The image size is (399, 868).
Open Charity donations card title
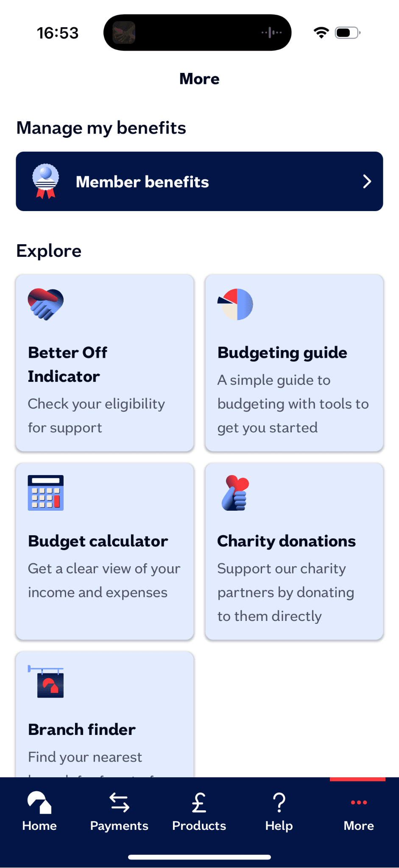tap(286, 541)
